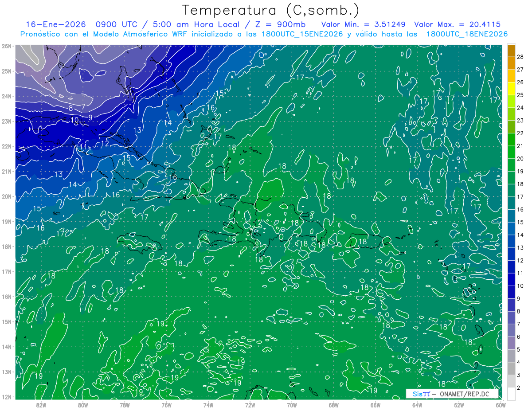Click latitude axis label "23N"
The image size is (532, 411).
(x=6, y=121)
